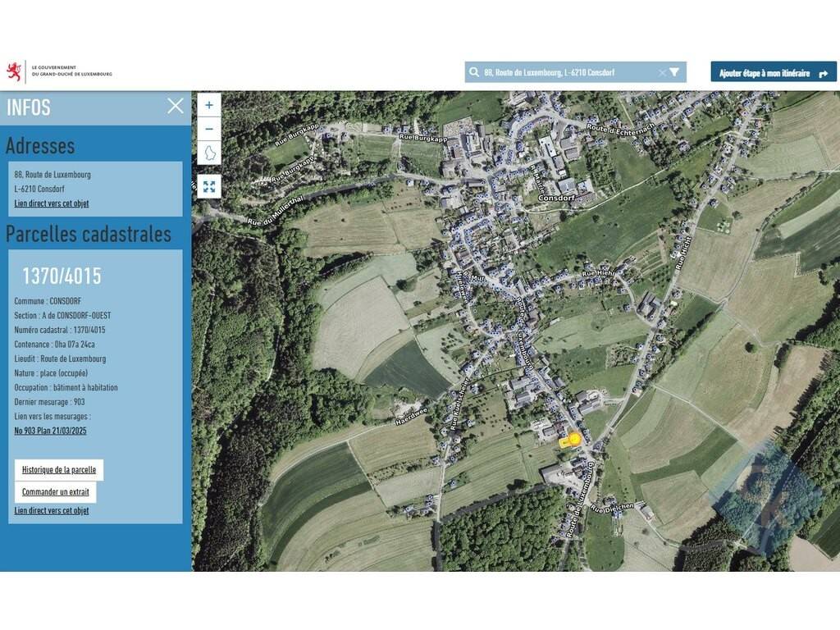Close the INFOS panel

176,106
